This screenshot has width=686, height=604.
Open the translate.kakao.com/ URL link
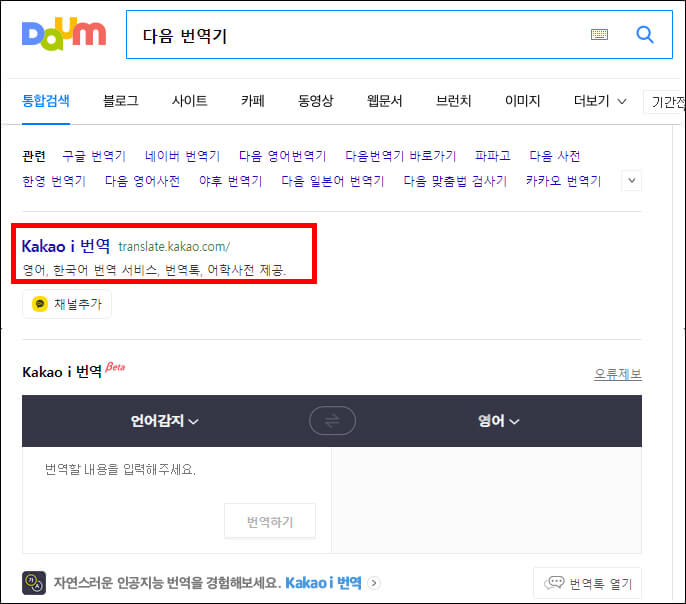tap(174, 247)
